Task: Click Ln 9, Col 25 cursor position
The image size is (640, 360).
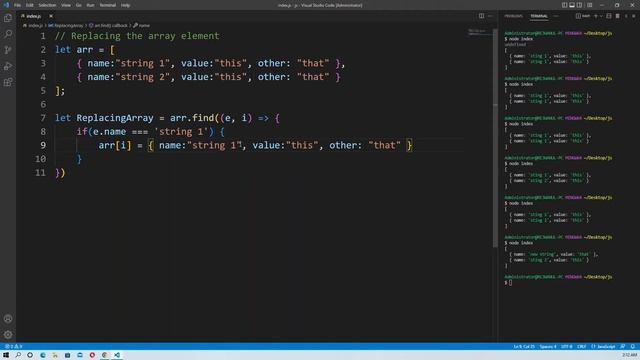Action: [x=524, y=346]
